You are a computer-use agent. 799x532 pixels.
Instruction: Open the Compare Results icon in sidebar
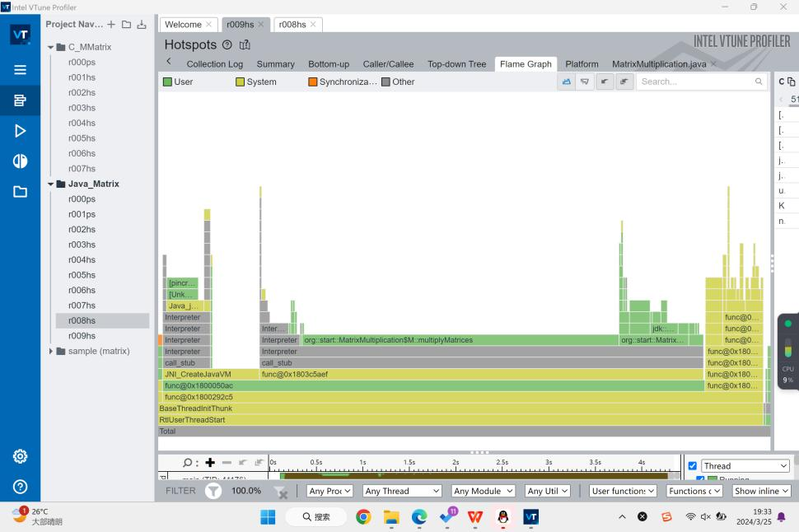20,161
